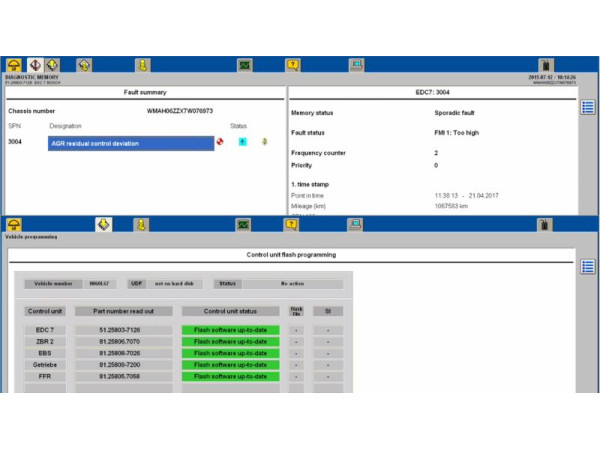Click the green down arrow in fault row
Image resolution: width=600 pixels, height=450 pixels.
point(265,142)
